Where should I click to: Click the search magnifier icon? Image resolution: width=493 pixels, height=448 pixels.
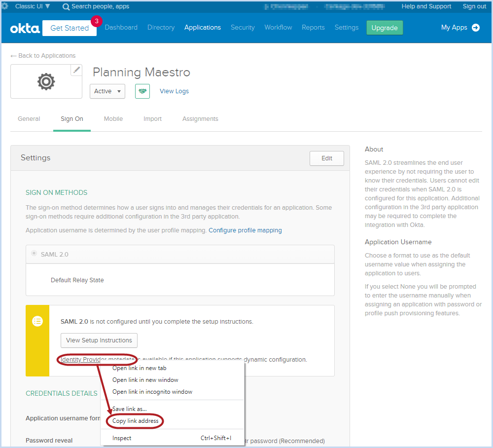click(x=66, y=6)
